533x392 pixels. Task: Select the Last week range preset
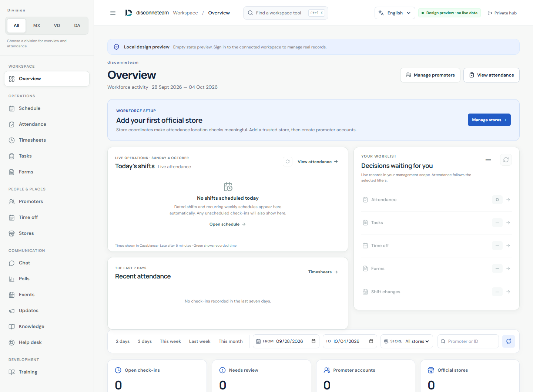tap(200, 341)
